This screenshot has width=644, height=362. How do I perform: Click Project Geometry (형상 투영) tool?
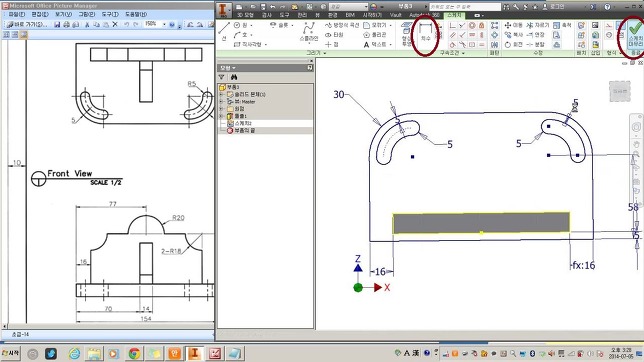coord(406,35)
